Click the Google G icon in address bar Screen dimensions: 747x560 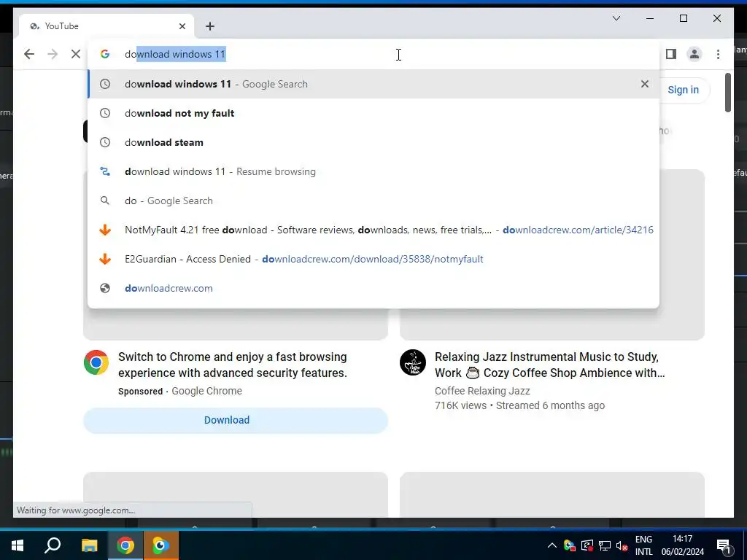[x=105, y=54]
